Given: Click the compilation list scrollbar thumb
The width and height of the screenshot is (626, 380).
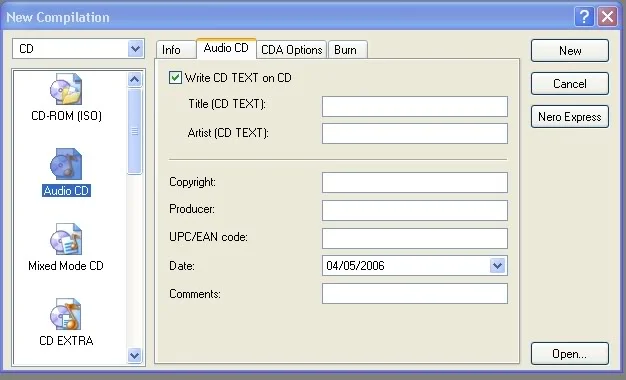Looking at the screenshot, I should click(x=135, y=131).
